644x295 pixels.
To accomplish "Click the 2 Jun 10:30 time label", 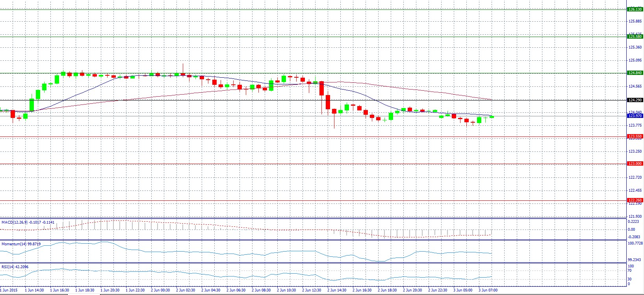I will coord(286,290).
